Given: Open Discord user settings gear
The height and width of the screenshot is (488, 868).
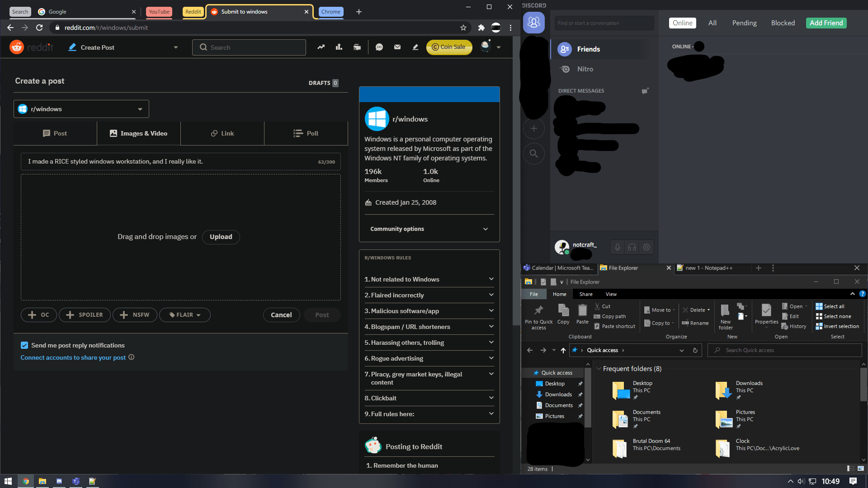Looking at the screenshot, I should [x=646, y=247].
